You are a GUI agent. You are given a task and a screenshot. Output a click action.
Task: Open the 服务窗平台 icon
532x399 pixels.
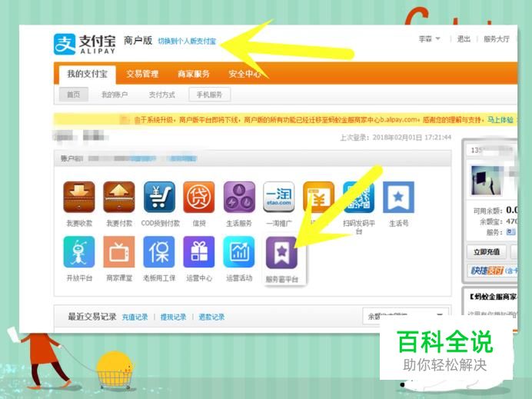281,253
